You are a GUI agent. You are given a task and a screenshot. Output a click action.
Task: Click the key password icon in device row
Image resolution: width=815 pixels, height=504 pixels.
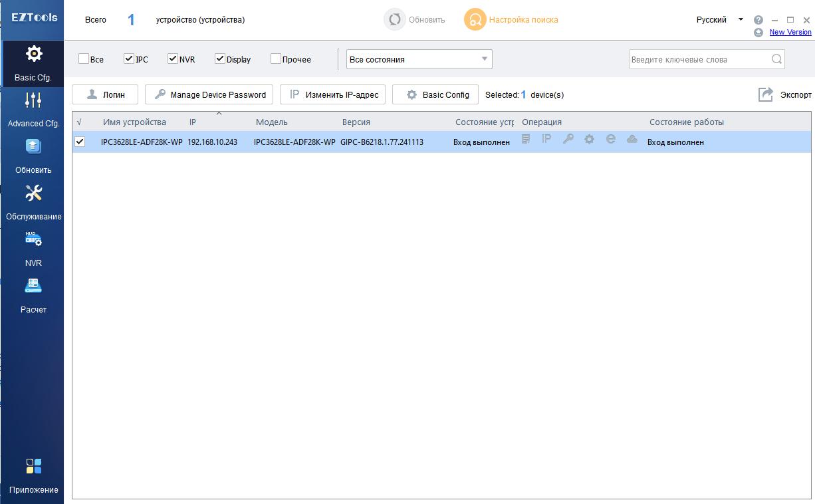pyautogui.click(x=568, y=140)
